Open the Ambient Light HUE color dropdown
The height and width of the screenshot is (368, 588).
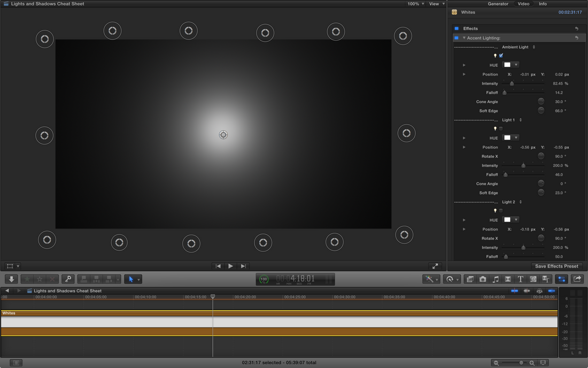516,65
